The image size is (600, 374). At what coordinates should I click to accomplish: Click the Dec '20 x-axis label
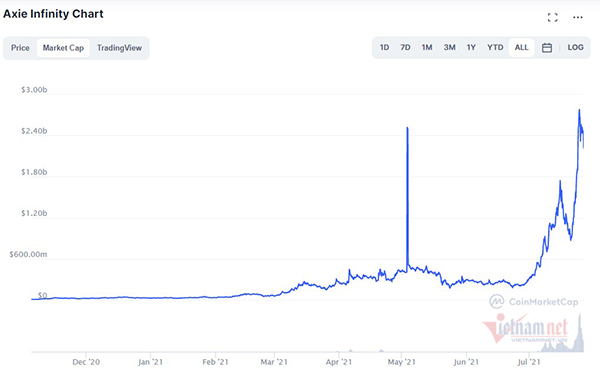(86, 362)
